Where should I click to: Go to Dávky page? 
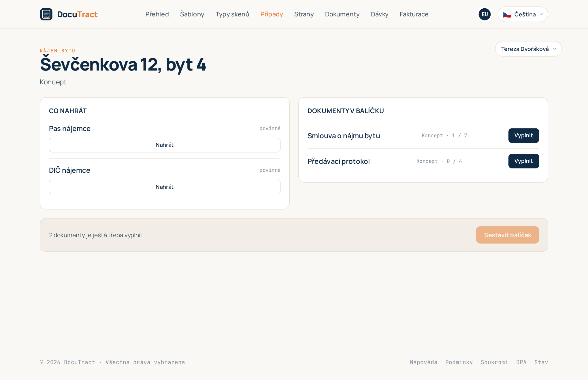(x=379, y=14)
